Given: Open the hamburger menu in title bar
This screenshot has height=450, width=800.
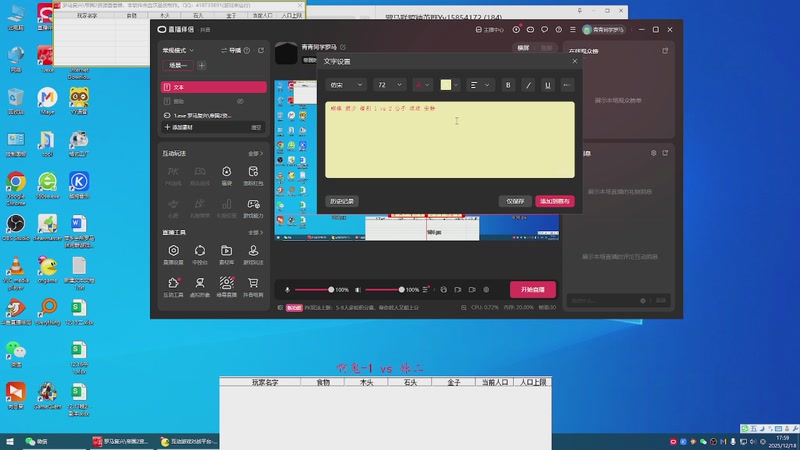Looking at the screenshot, I should pyautogui.click(x=572, y=30).
